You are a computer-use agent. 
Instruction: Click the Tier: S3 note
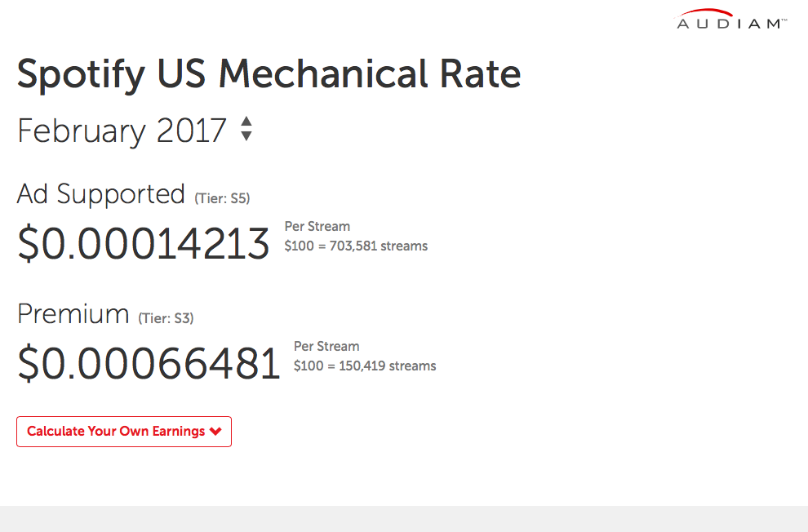(x=166, y=318)
